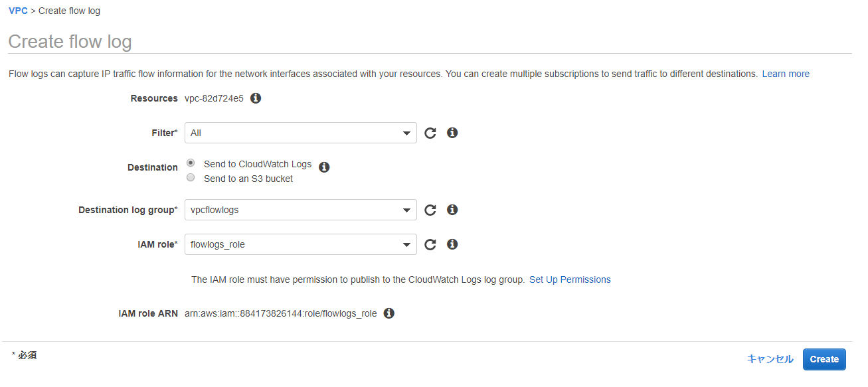Open the Learn more link
868x387 pixels.
pyautogui.click(x=786, y=74)
